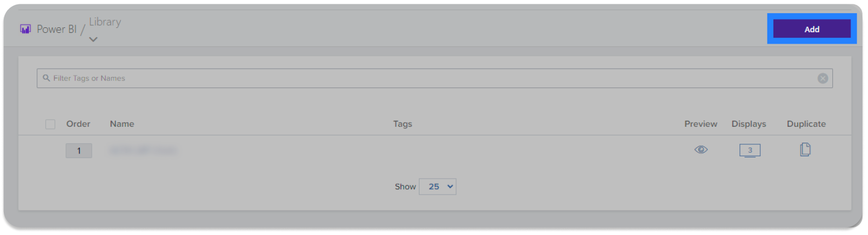Image resolution: width=868 pixels, height=235 pixels.
Task: Click the Power BI logo icon
Action: tap(25, 29)
